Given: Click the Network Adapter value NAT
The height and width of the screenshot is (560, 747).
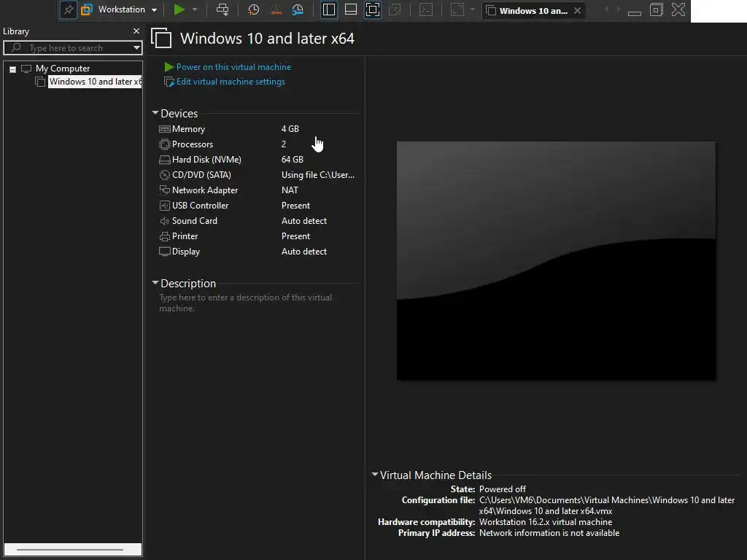Looking at the screenshot, I should 290,190.
